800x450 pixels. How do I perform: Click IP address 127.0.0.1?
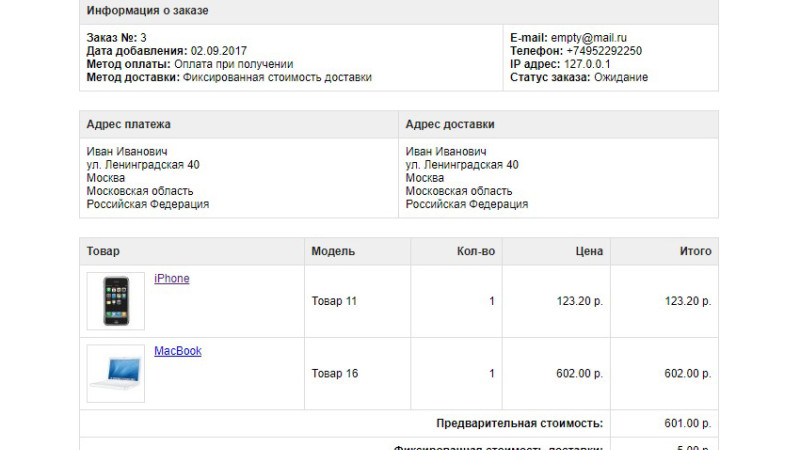[587, 64]
